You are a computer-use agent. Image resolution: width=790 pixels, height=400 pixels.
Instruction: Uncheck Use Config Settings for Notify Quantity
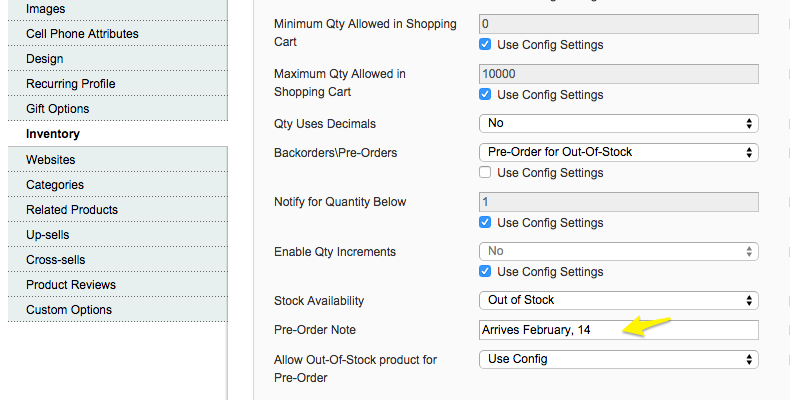tap(485, 222)
